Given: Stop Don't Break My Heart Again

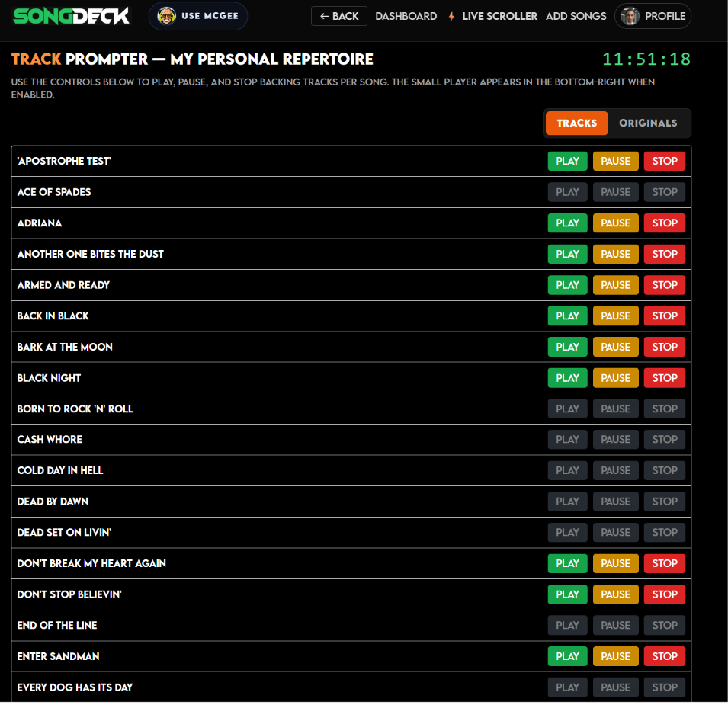Looking at the screenshot, I should coord(665,563).
